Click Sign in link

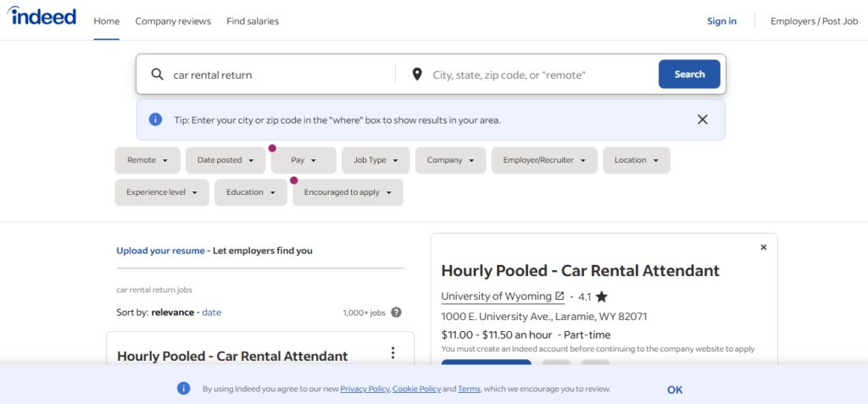click(x=722, y=21)
